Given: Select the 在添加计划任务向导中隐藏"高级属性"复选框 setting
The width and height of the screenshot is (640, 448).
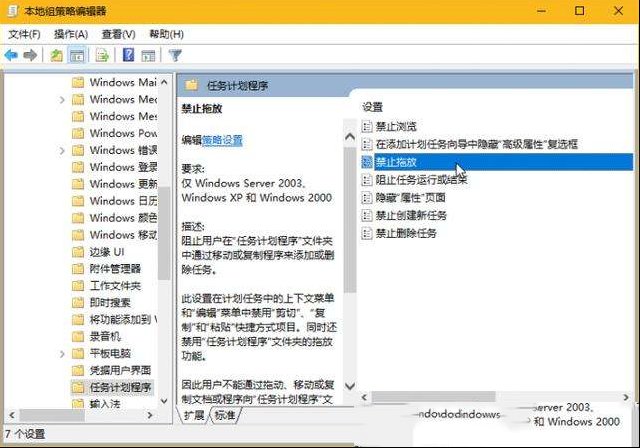Looking at the screenshot, I should click(477, 144).
